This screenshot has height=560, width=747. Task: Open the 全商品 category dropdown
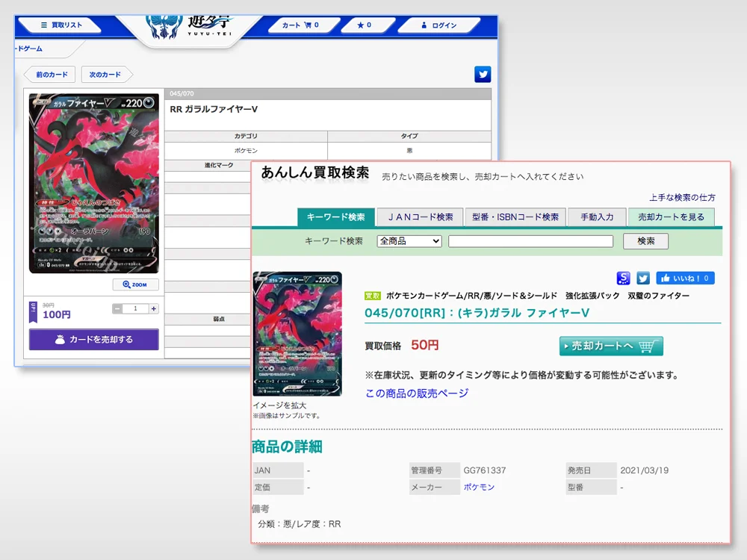point(409,241)
